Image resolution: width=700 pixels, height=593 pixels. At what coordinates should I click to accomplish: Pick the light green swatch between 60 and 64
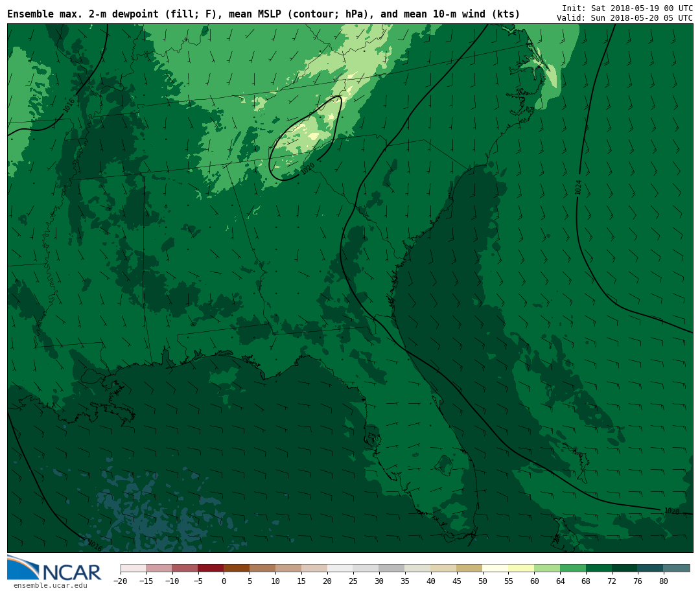click(x=547, y=568)
